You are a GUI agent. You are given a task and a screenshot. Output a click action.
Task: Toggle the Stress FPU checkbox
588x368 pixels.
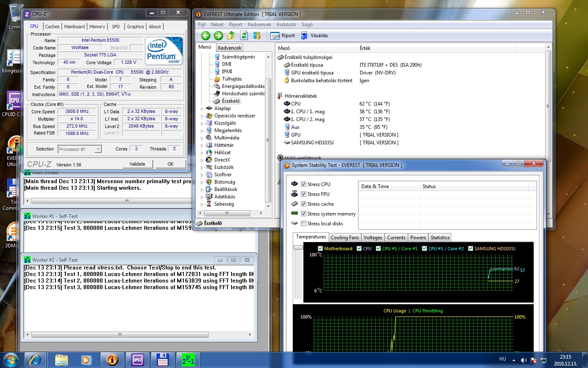[x=303, y=194]
